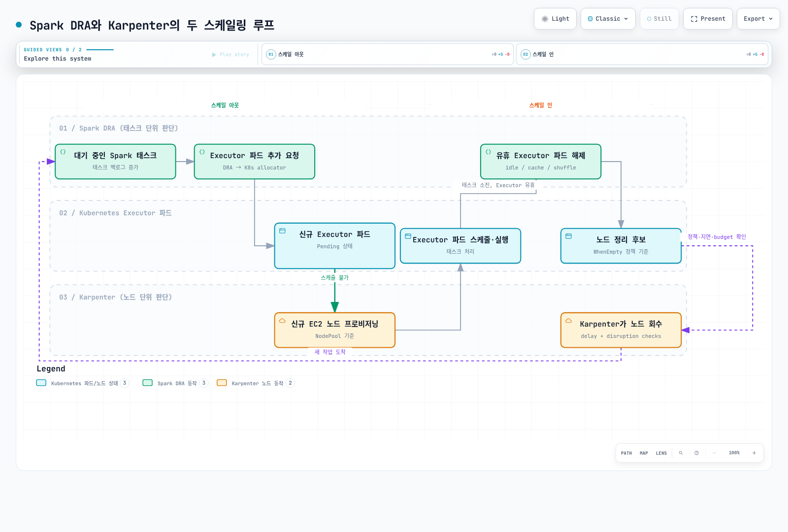Click the Play story button
This screenshot has height=532, width=788.
click(x=230, y=55)
